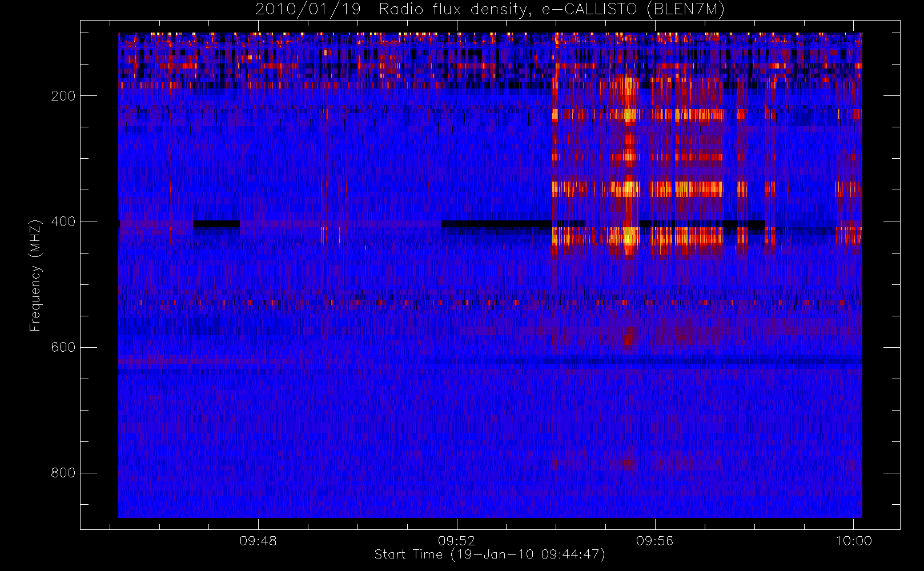Click the 10:00 time tick label
This screenshot has height=571, width=924.
854,541
